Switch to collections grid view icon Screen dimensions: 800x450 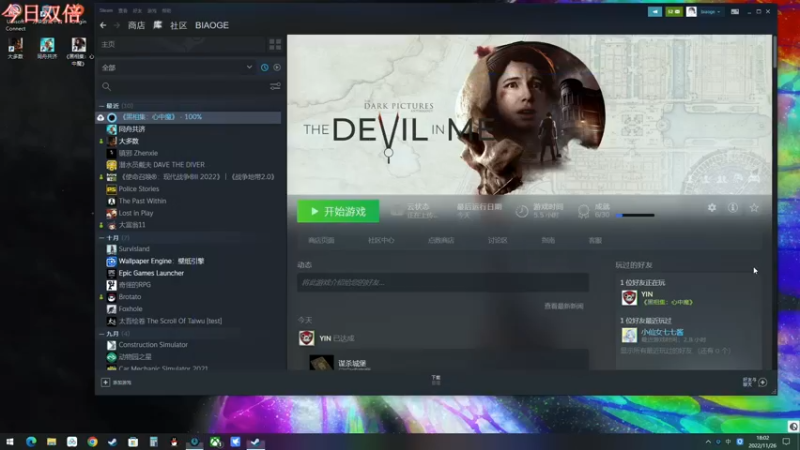click(x=275, y=44)
